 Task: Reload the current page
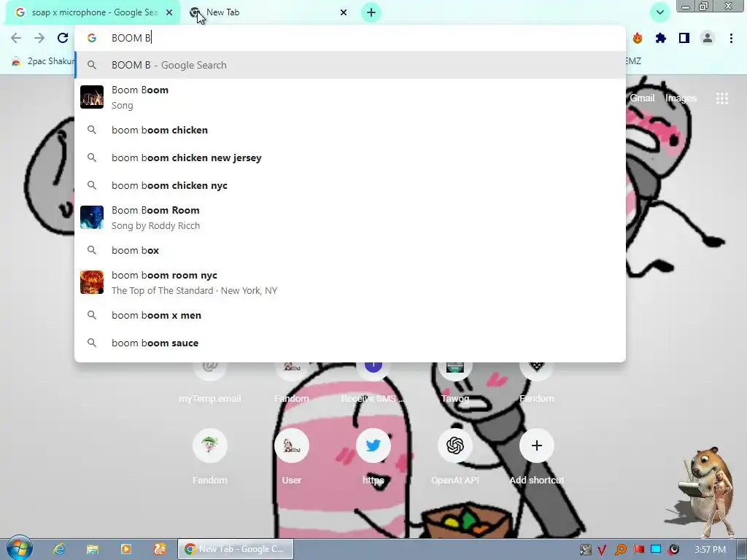click(63, 38)
